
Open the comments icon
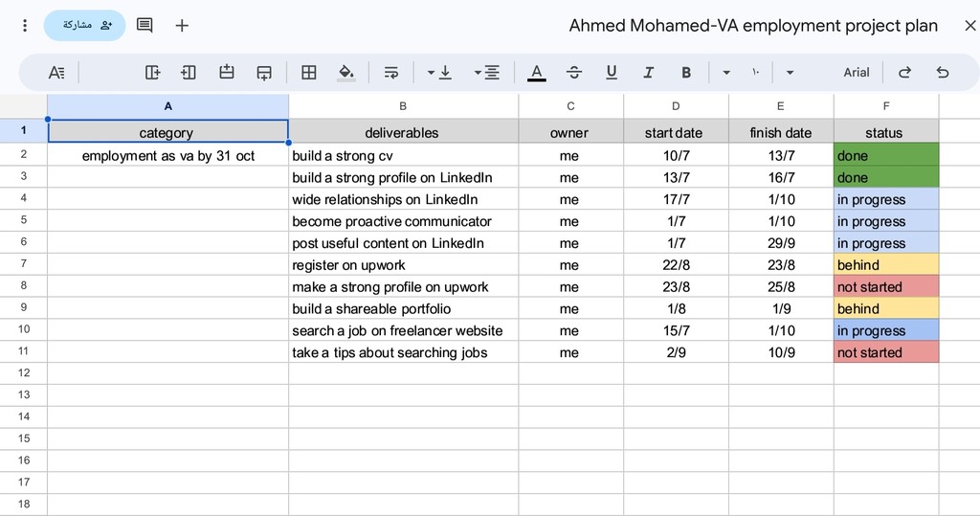pos(145,25)
